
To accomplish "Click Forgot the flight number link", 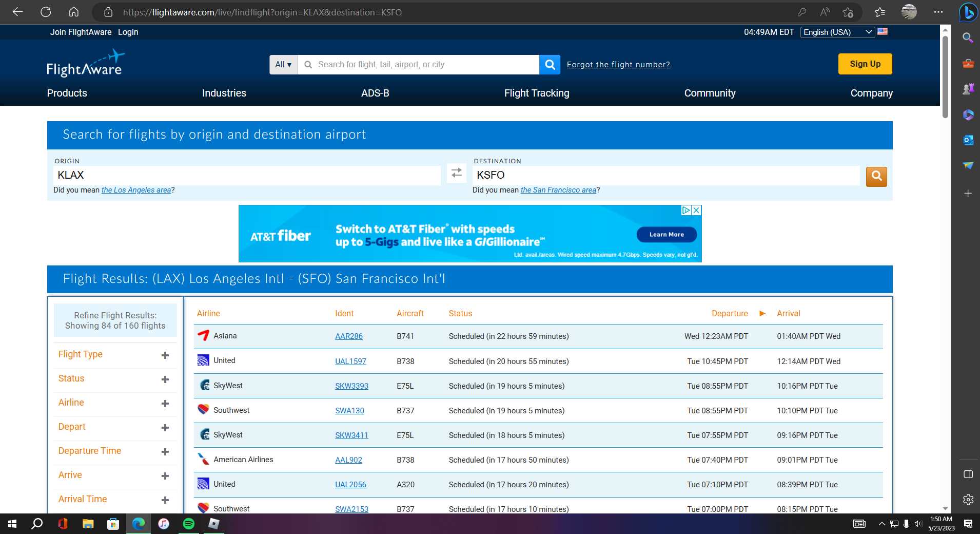I will (x=618, y=65).
